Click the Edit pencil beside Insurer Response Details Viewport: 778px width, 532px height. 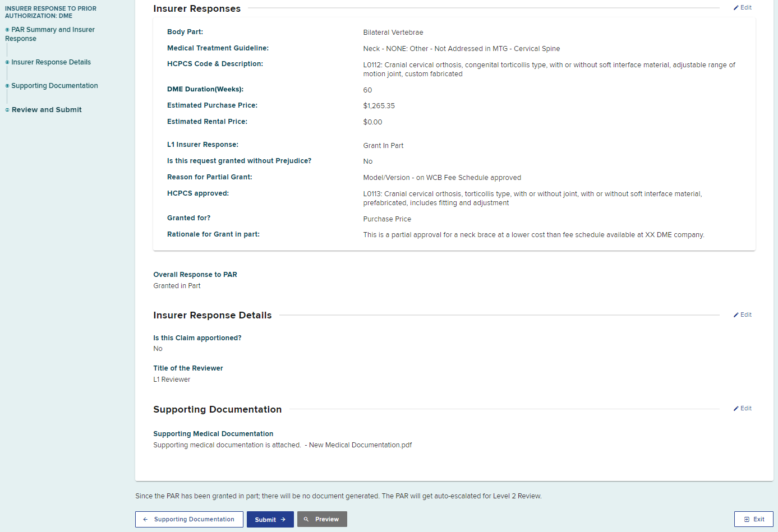point(737,314)
